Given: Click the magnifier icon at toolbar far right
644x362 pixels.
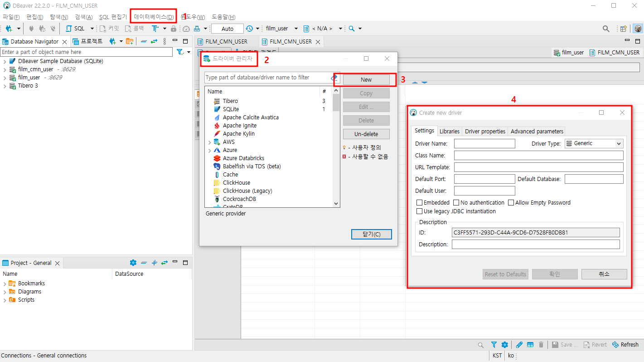Looking at the screenshot, I should tap(606, 29).
